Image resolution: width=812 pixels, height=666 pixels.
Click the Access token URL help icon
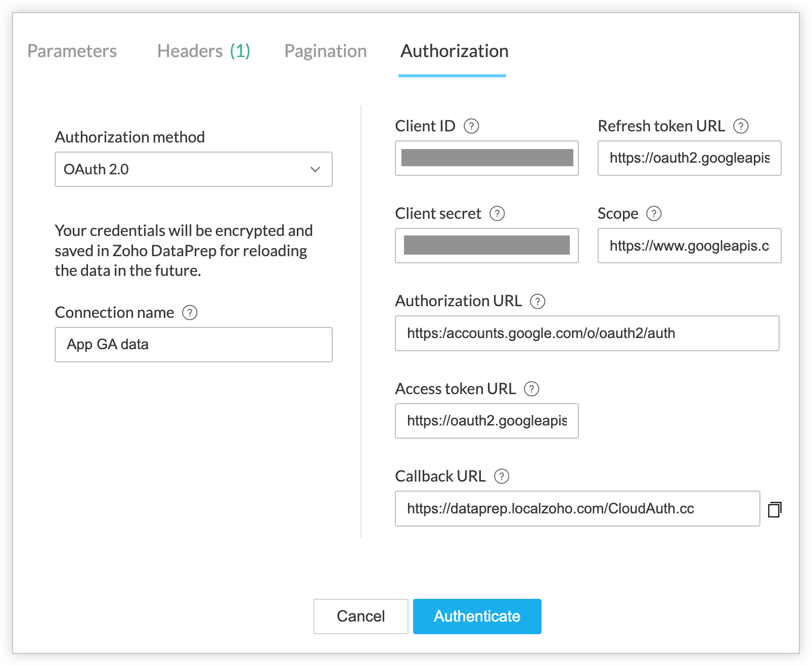[x=531, y=389]
